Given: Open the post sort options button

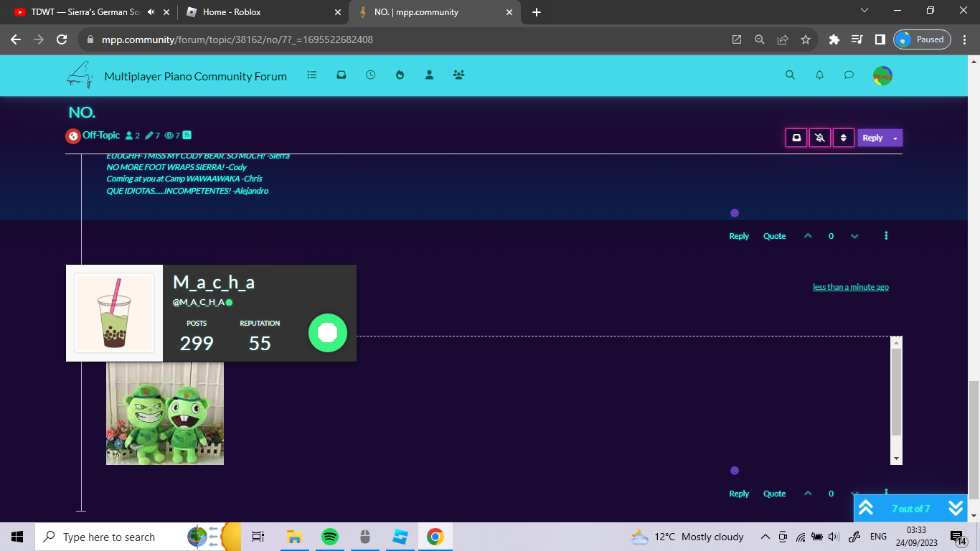Looking at the screenshot, I should tap(844, 138).
